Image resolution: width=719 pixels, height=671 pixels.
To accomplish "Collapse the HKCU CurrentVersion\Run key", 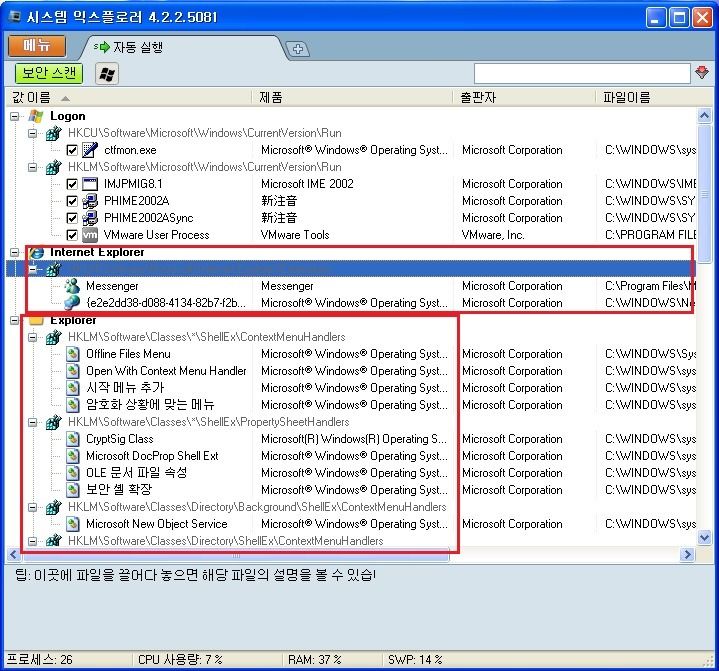I will pos(33,133).
